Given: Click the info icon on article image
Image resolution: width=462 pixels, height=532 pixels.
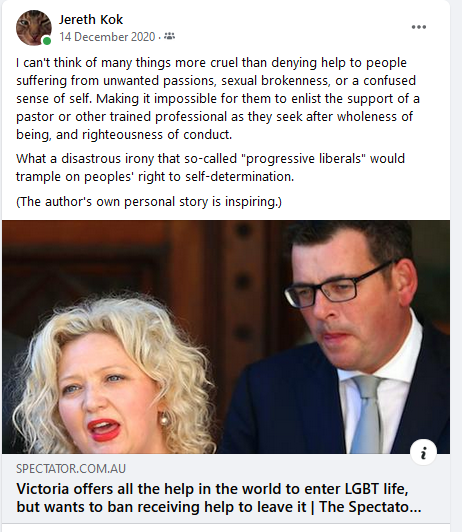Looking at the screenshot, I should tap(423, 452).
